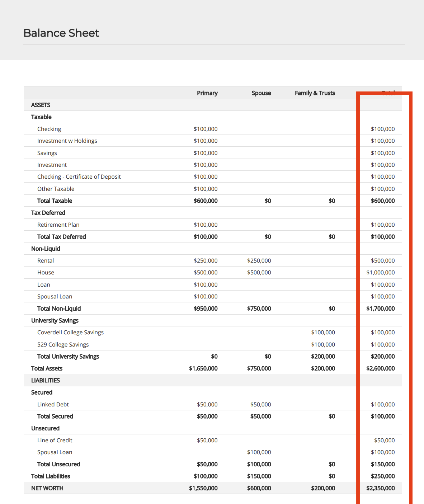Viewport: 424px width, 504px height.
Task: Select the Other Taxable account row
Action: click(56, 189)
